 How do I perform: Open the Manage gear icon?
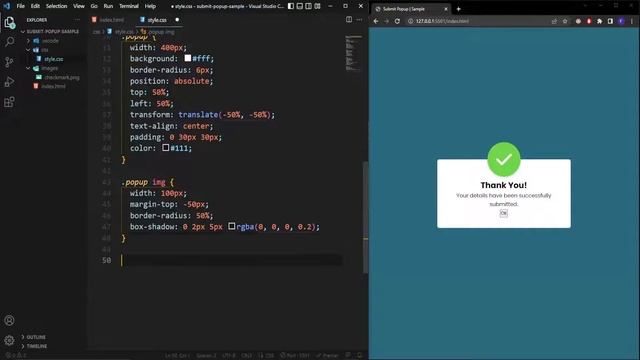click(x=9, y=340)
